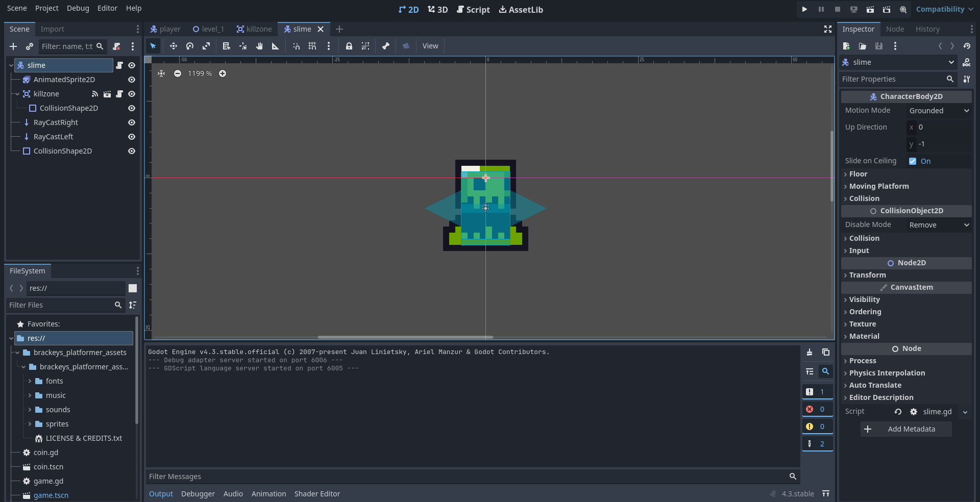Create a new resource in Inspector
Screen dimensions: 980x502
[x=846, y=46]
